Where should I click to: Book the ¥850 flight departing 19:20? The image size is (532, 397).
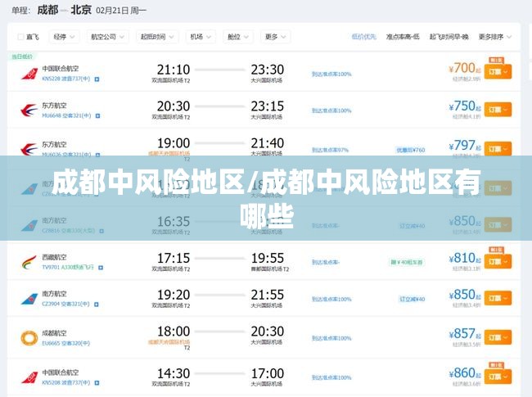coord(498,298)
